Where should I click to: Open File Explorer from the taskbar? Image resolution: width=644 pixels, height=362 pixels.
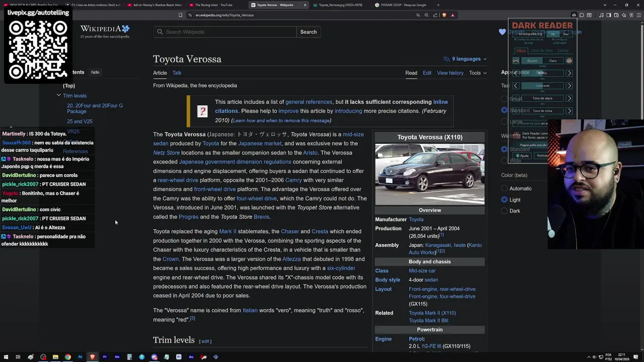pyautogui.click(x=55, y=357)
